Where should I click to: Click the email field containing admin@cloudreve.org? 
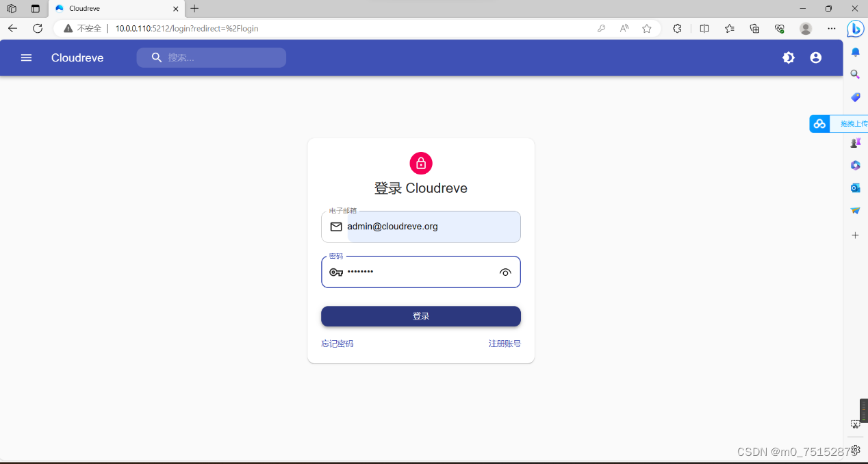pyautogui.click(x=420, y=227)
